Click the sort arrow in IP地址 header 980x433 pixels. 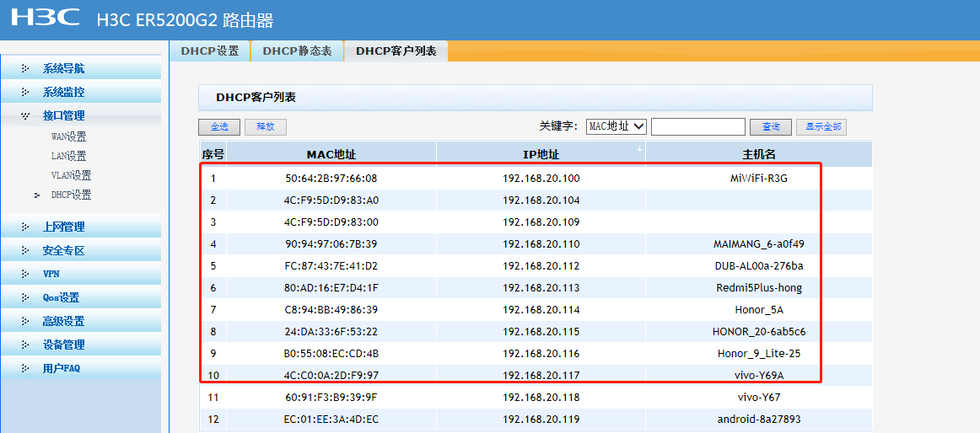click(639, 148)
